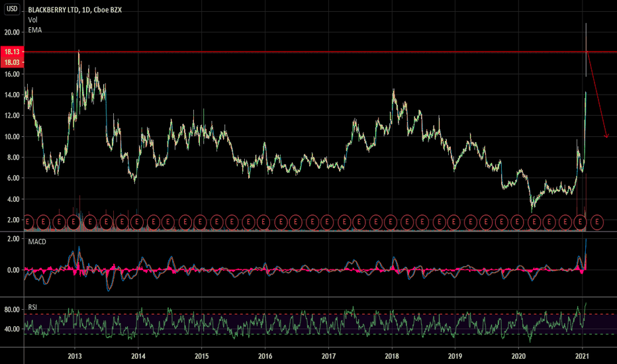Click the 8.00 price axis label

[x=13, y=158]
